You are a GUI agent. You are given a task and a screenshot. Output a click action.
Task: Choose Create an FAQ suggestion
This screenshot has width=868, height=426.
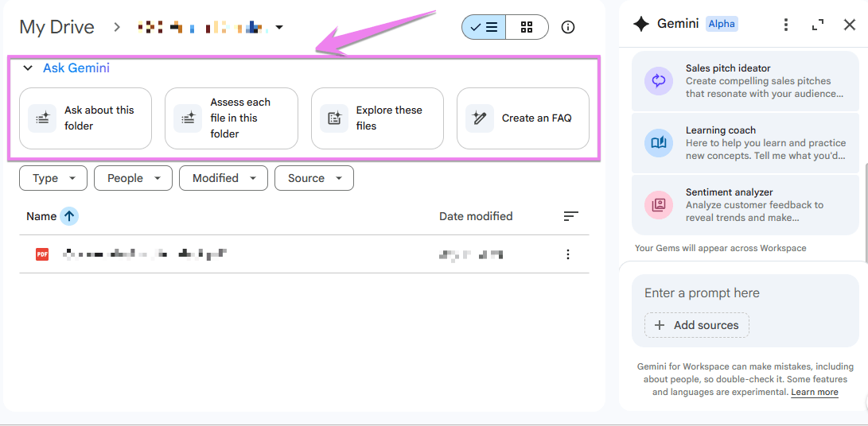pos(524,118)
